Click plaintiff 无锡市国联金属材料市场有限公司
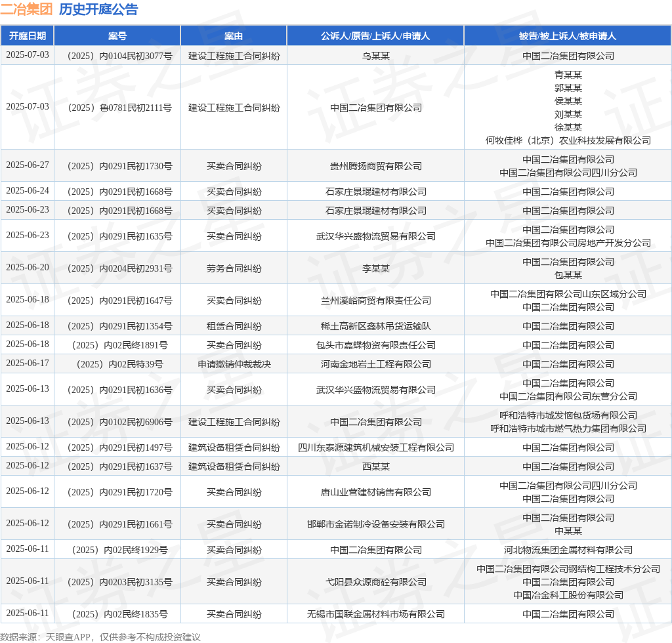The height and width of the screenshot is (643, 672). (x=376, y=614)
